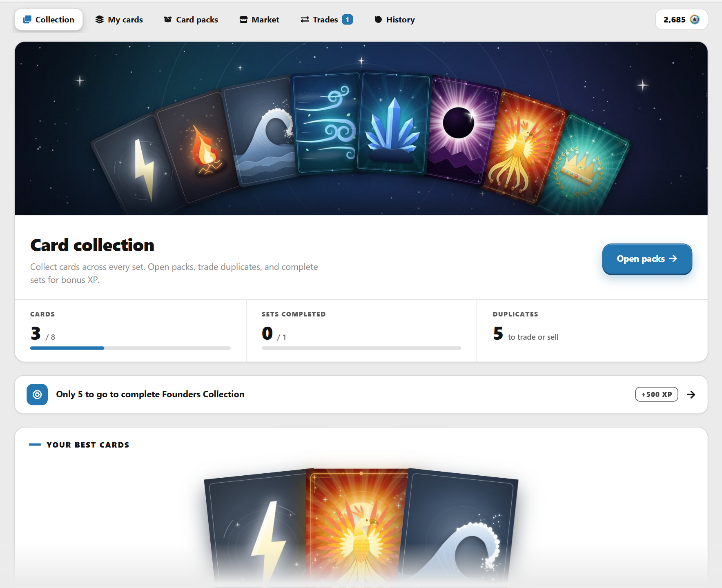Click the Market storefront icon
This screenshot has width=722, height=588.
[x=243, y=20]
